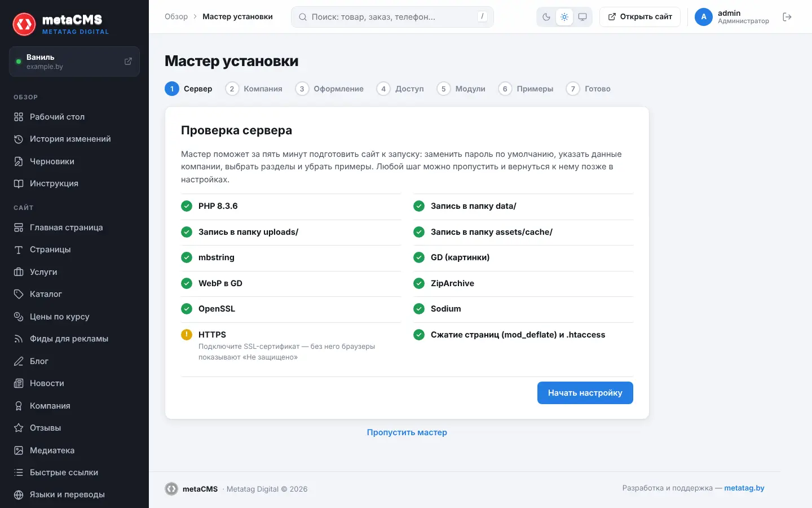Click the PHP 8.3.6 check row
Screen dimensions: 812x508
(291, 206)
